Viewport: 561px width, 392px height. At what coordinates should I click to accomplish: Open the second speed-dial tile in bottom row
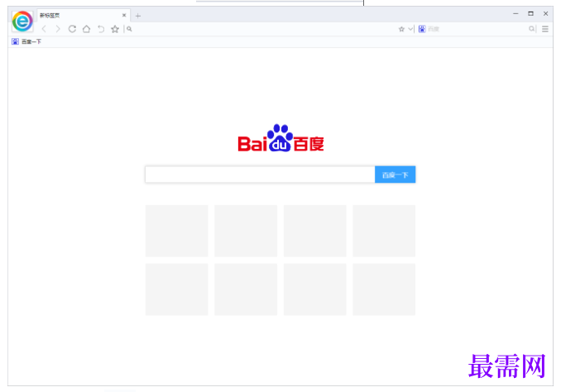[x=246, y=289]
